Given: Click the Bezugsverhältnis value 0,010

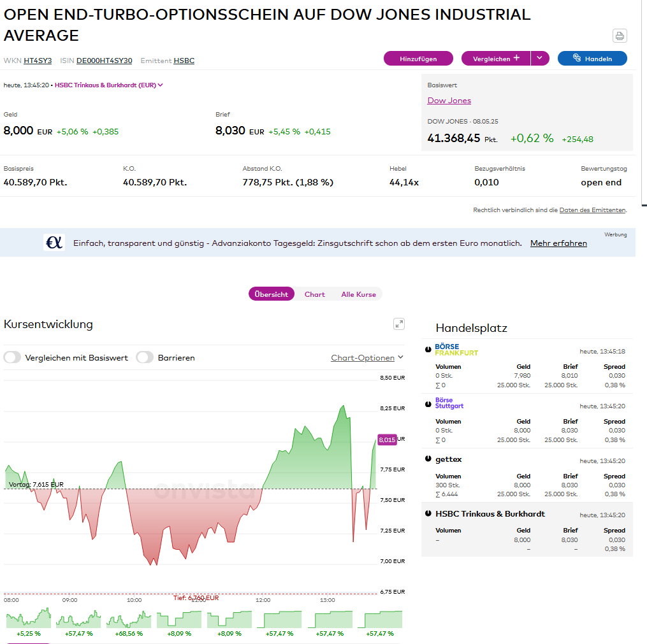Looking at the screenshot, I should coord(486,182).
